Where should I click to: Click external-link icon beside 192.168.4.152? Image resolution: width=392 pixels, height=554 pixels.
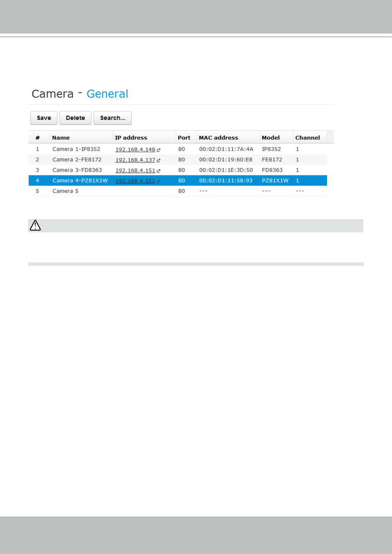(x=158, y=182)
